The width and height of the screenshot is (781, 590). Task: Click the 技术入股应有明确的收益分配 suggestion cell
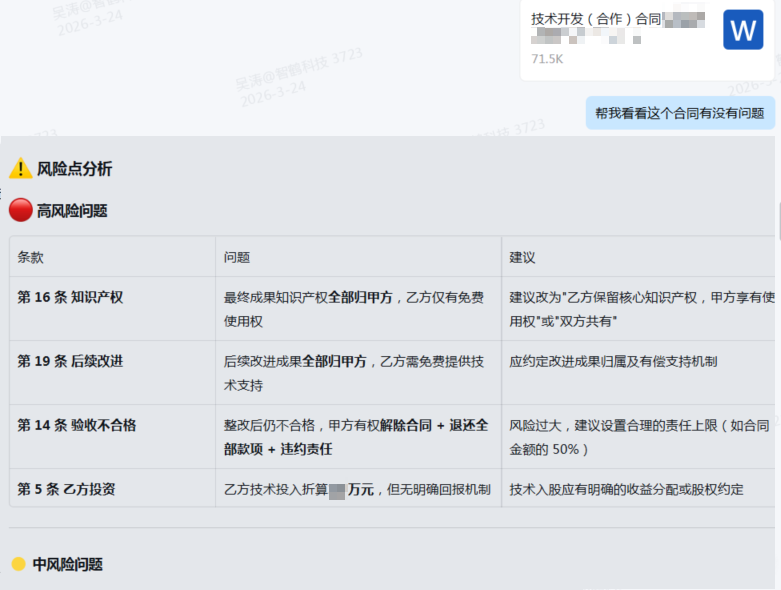click(x=626, y=489)
